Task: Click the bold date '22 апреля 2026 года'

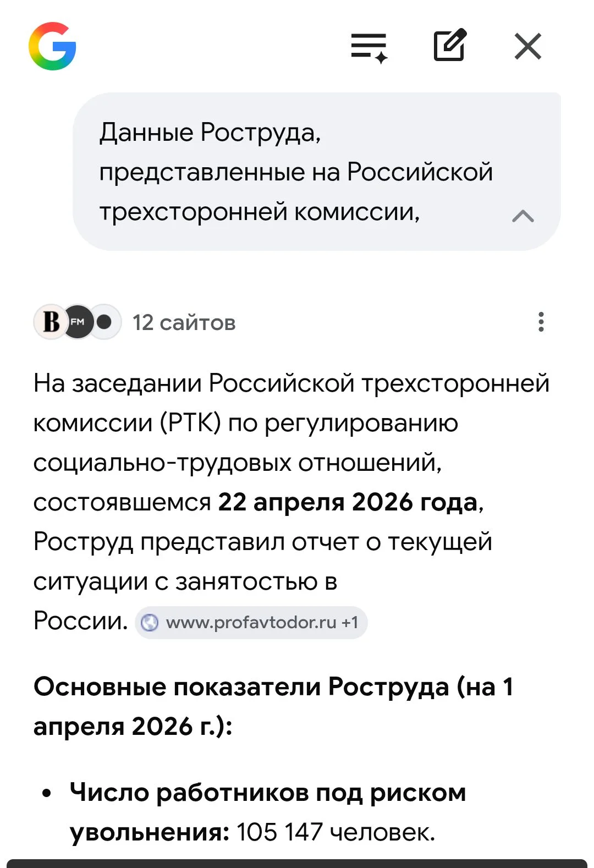Action: point(348,502)
